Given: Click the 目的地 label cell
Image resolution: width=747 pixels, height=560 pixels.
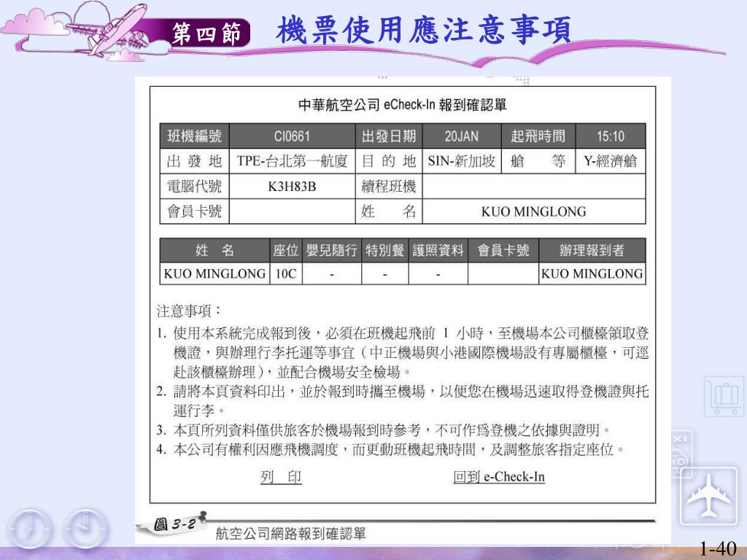Looking at the screenshot, I should tap(389, 161).
